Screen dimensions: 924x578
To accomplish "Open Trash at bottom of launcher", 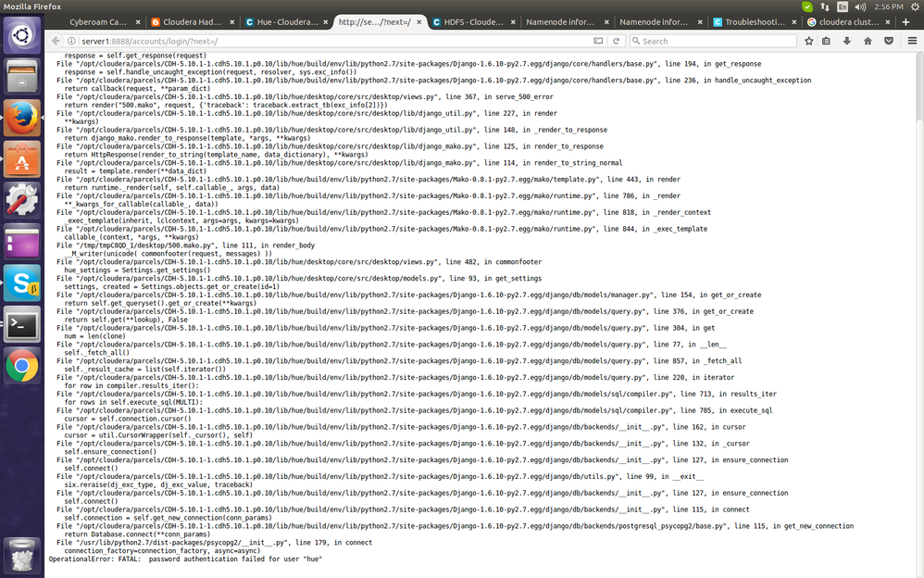I will pyautogui.click(x=22, y=556).
